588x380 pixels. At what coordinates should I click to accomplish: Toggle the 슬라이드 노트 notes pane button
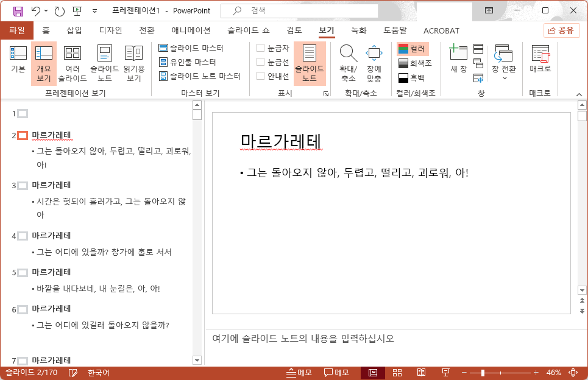310,63
